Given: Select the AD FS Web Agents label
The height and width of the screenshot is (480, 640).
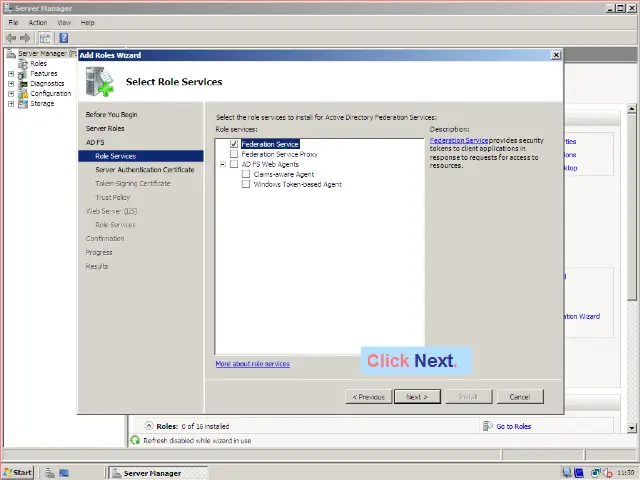Looking at the screenshot, I should point(270,164).
